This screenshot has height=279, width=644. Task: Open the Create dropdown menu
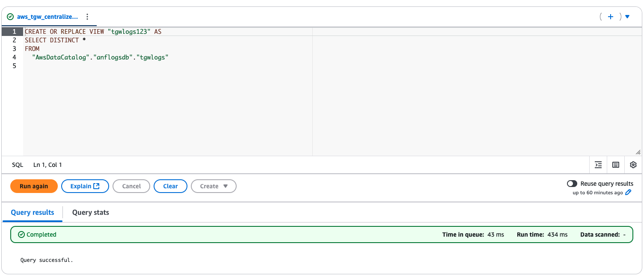point(214,186)
